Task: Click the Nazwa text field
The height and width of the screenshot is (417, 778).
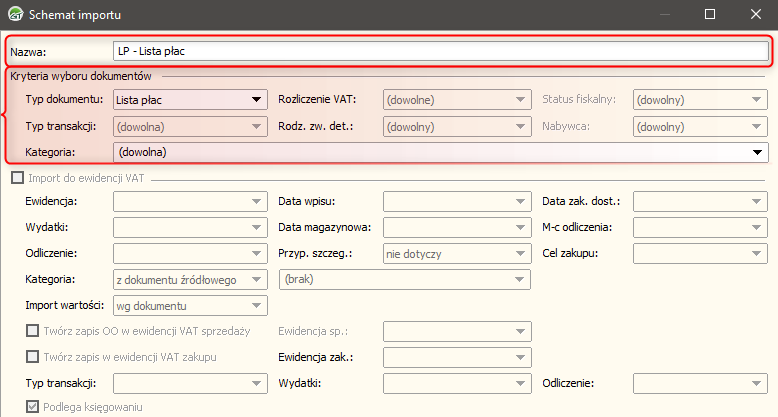Action: tap(440, 50)
